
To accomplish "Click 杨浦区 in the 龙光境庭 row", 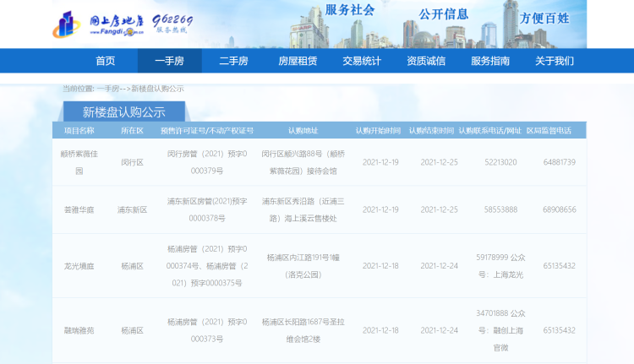I will (x=132, y=266).
